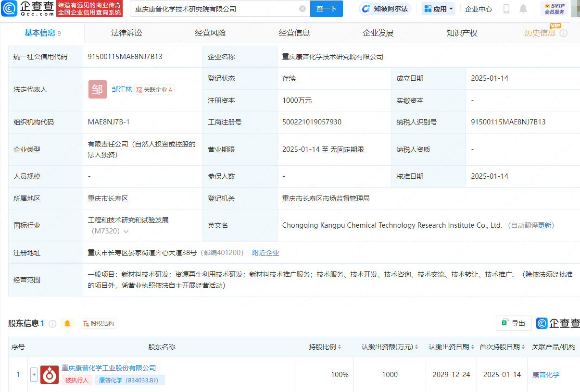Screen dimensions: 580x392
Task: Clear the company search box text
Action: coord(303,9)
